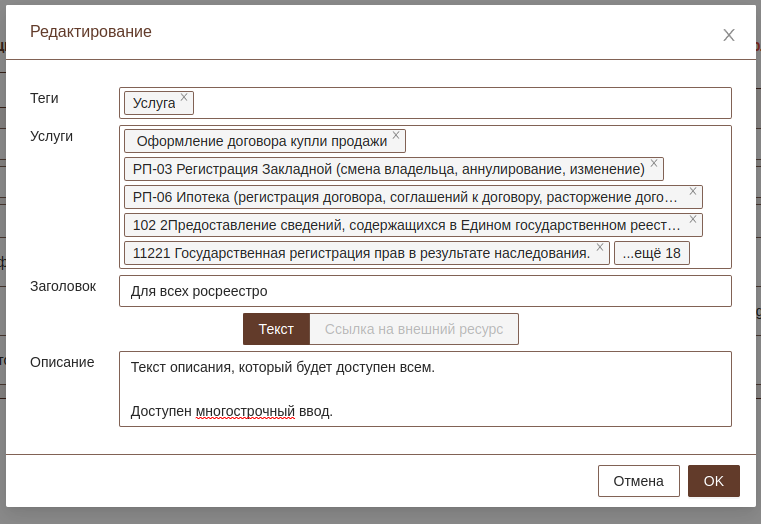This screenshot has height=524, width=761.
Task: Close the Редактирование dialog
Action: tap(729, 35)
